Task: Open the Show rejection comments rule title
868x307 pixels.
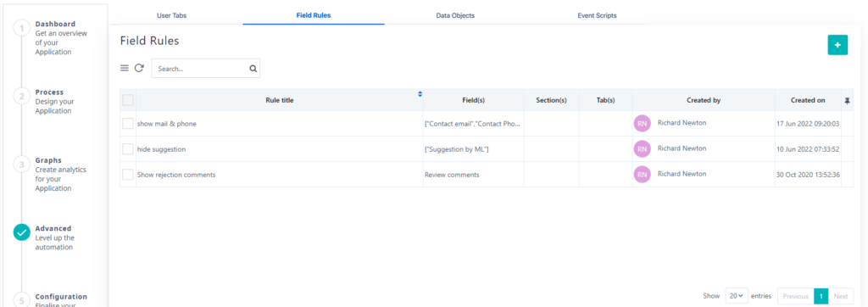Action: [176, 175]
